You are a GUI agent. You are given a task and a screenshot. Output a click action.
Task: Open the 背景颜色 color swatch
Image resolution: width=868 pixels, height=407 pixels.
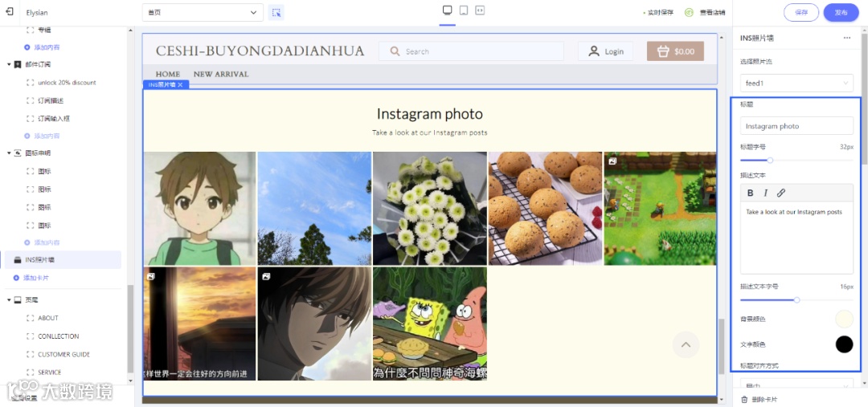(x=844, y=319)
